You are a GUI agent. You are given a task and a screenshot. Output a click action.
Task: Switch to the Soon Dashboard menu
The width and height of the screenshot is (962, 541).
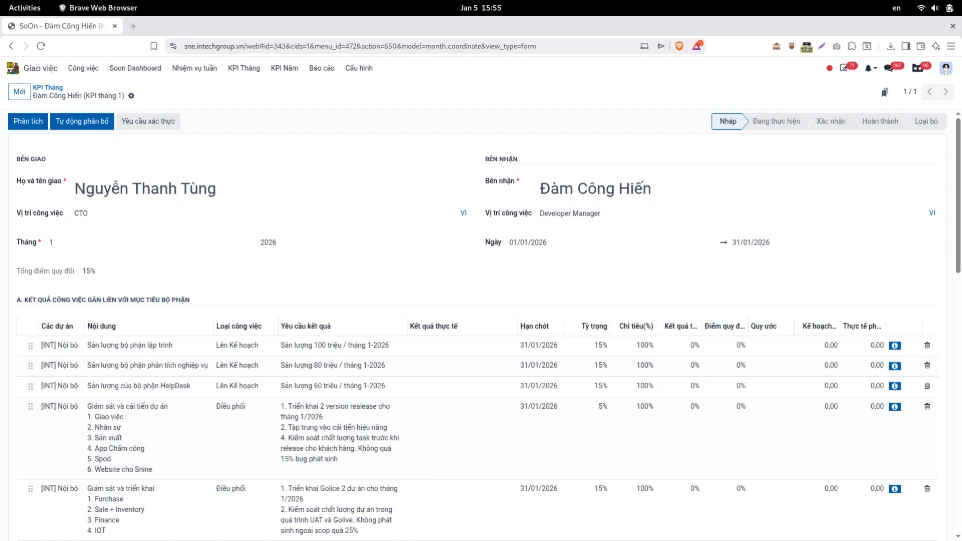(x=135, y=68)
